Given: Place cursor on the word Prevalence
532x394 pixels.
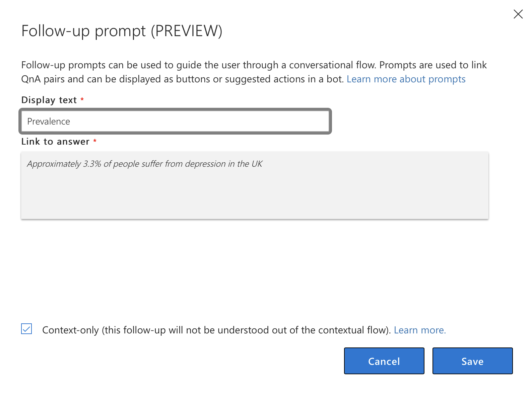Looking at the screenshot, I should tap(49, 122).
